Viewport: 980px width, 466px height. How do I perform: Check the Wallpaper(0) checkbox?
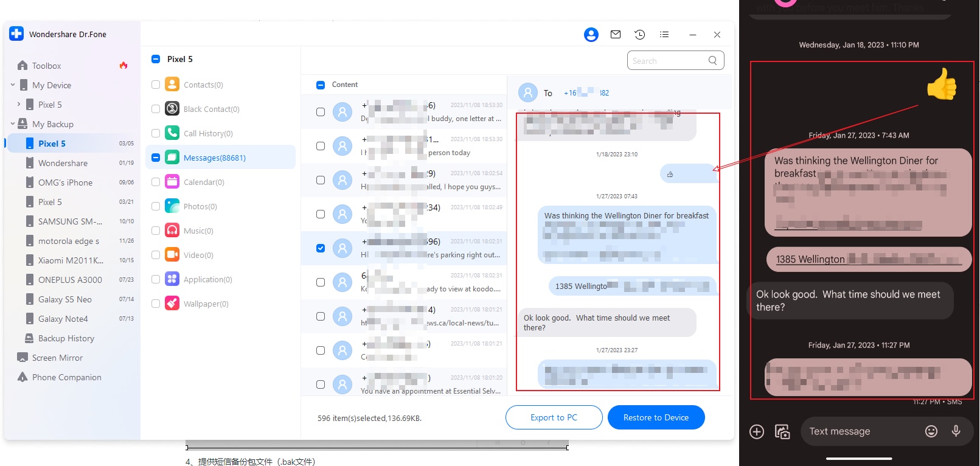(x=156, y=304)
